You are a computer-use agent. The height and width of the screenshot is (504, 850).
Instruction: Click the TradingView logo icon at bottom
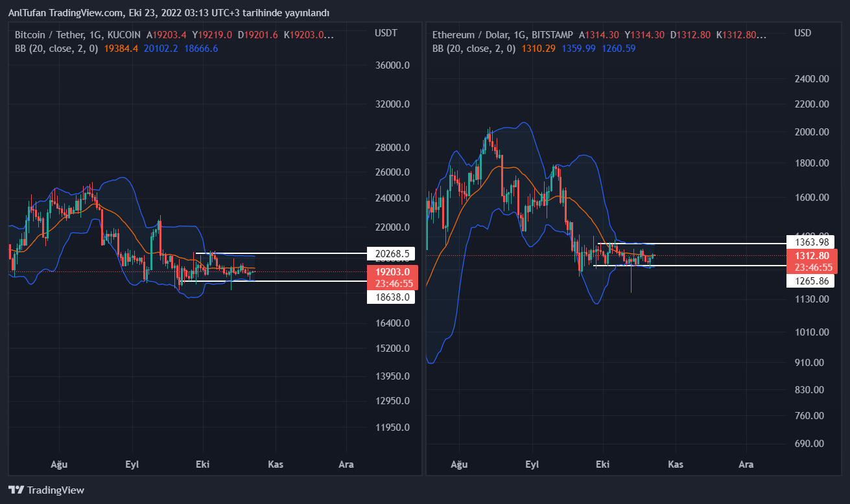coord(16,490)
